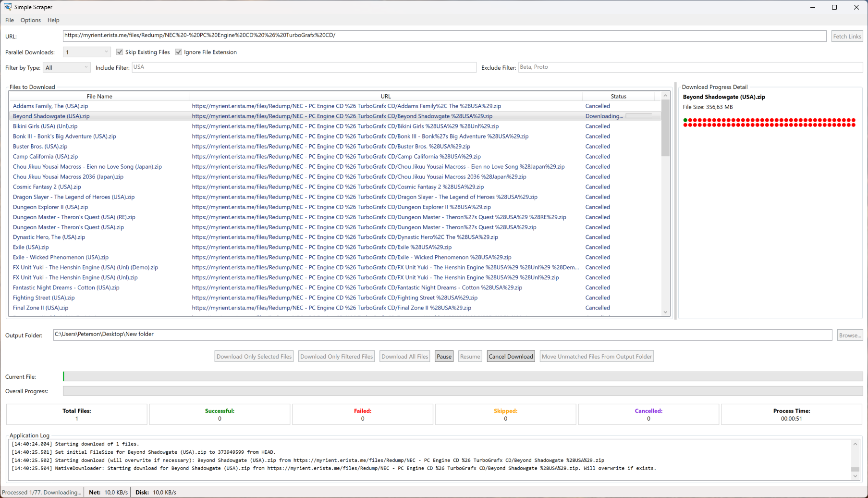
Task: Click Download Only Filtered Files button
Action: click(336, 356)
